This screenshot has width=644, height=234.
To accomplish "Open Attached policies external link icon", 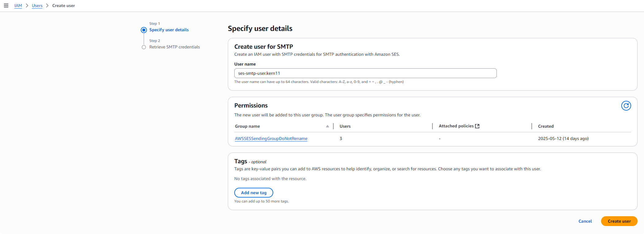I will (477, 126).
